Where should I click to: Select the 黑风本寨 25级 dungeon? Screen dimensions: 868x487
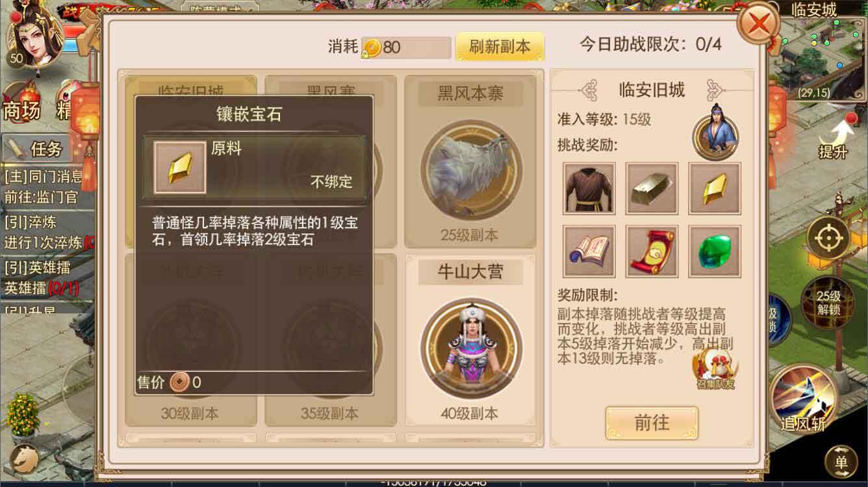click(x=470, y=162)
